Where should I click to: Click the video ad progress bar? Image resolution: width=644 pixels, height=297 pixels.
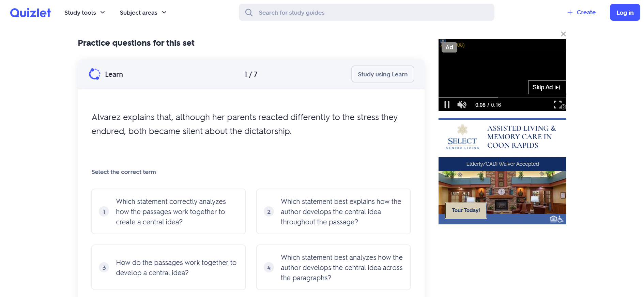502,98
